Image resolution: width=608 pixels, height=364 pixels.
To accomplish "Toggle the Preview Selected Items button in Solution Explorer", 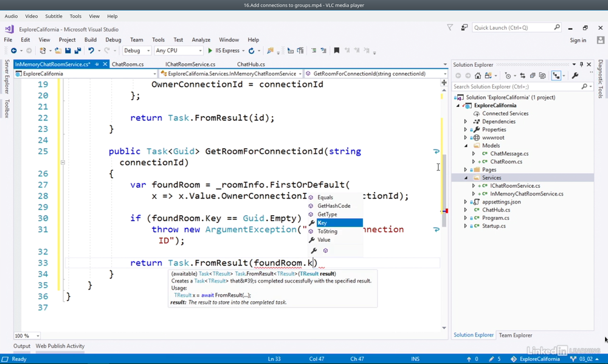I will click(x=556, y=76).
